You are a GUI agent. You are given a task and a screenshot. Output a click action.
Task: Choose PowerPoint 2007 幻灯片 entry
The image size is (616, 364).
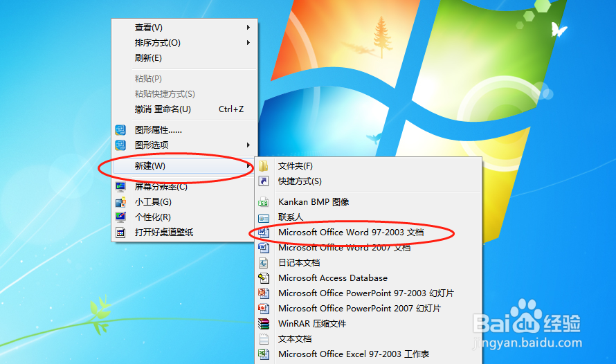click(x=368, y=309)
